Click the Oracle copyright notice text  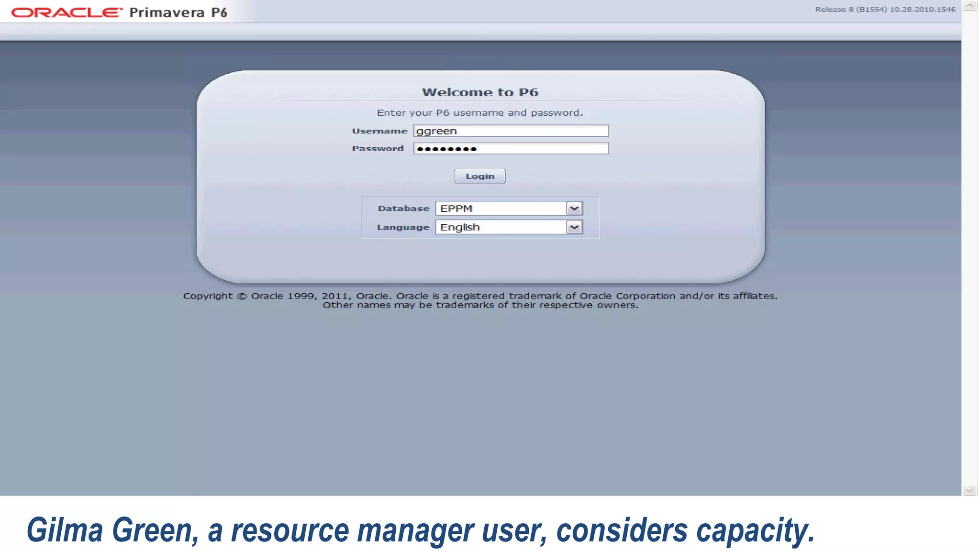click(x=480, y=300)
